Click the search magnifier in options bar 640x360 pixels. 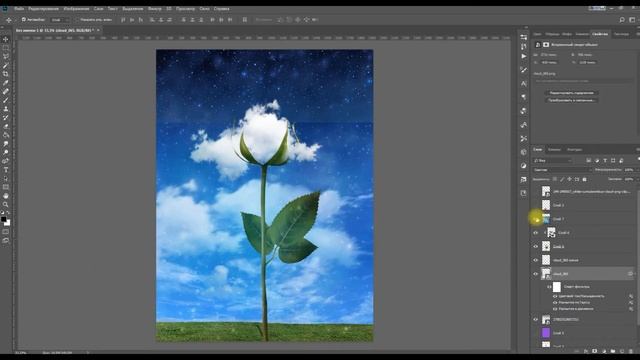point(622,20)
